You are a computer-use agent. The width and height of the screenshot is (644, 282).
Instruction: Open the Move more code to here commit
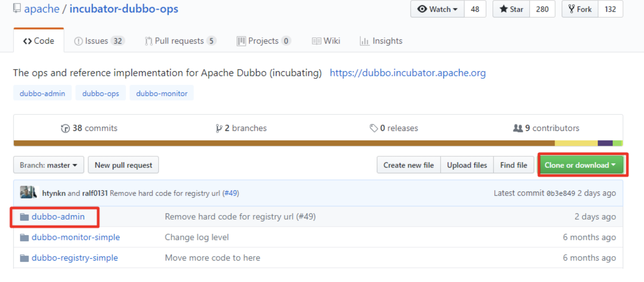click(x=212, y=258)
